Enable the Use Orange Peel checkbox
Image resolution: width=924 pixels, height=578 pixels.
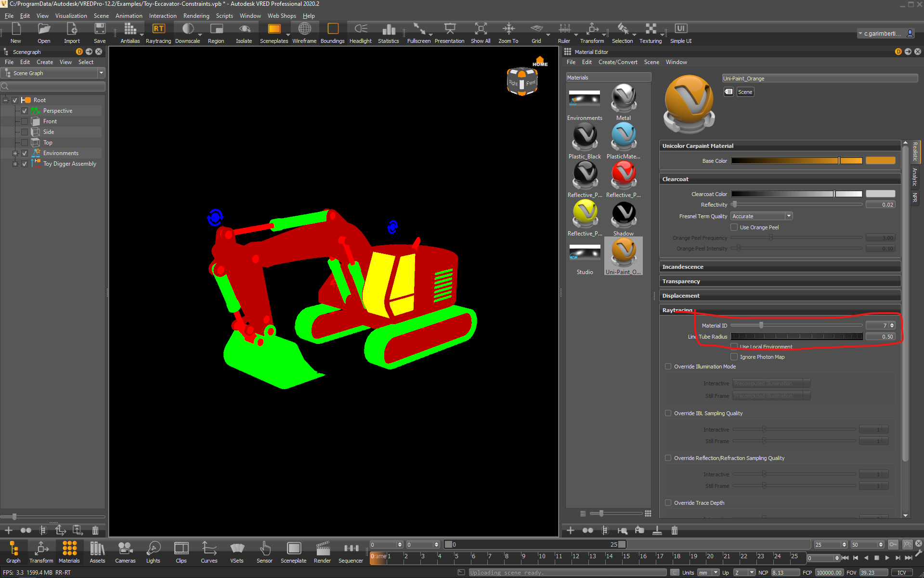click(734, 227)
